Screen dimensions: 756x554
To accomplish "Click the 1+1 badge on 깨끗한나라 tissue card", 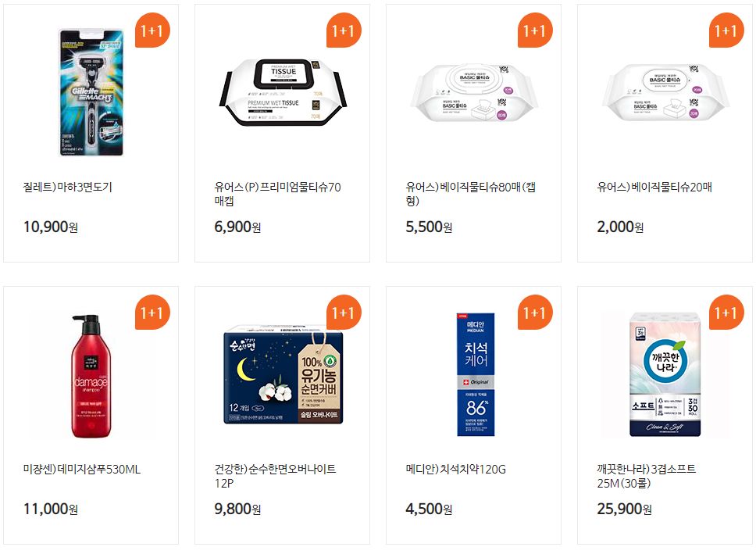I will (726, 313).
